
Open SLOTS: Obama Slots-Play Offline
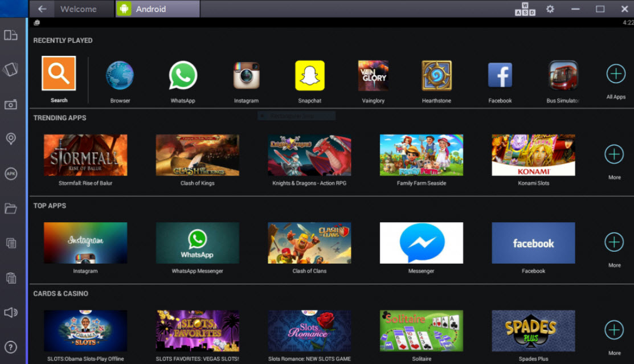(85, 331)
